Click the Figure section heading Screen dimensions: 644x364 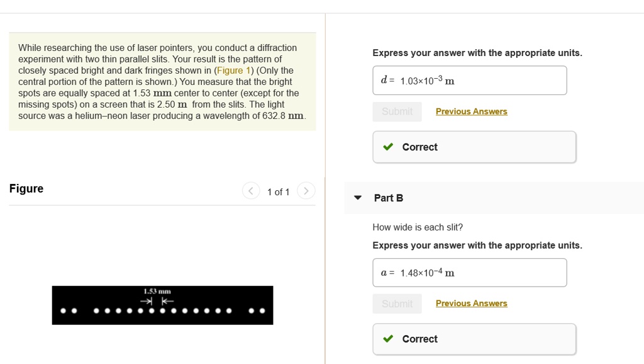(26, 189)
